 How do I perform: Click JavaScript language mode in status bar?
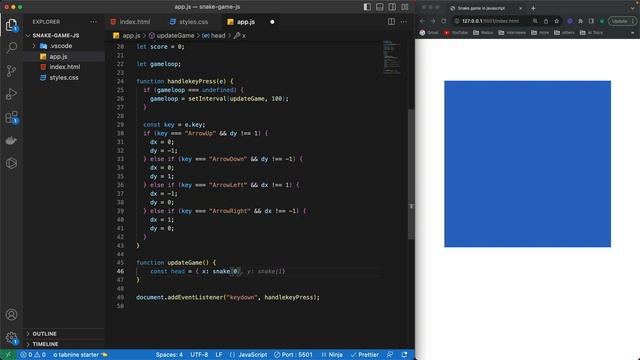(248, 355)
